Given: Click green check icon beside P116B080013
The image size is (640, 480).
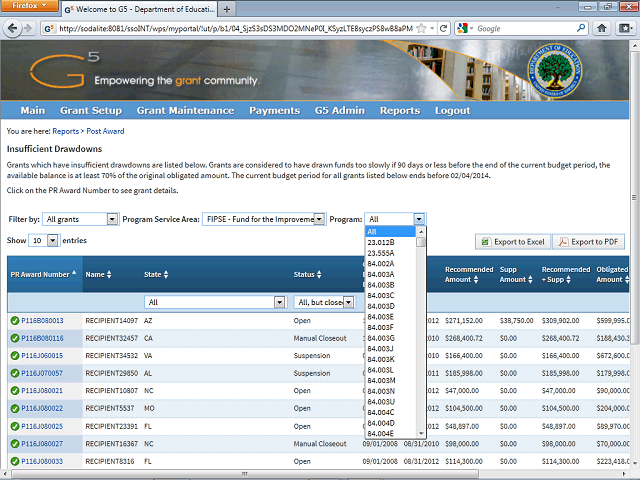Looking at the screenshot, I should (x=15, y=321).
